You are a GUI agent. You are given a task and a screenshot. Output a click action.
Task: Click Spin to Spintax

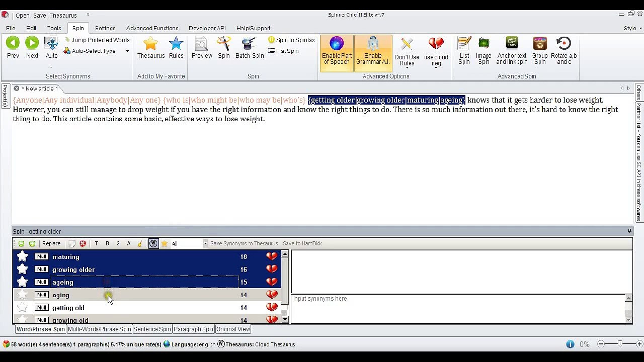click(x=292, y=40)
